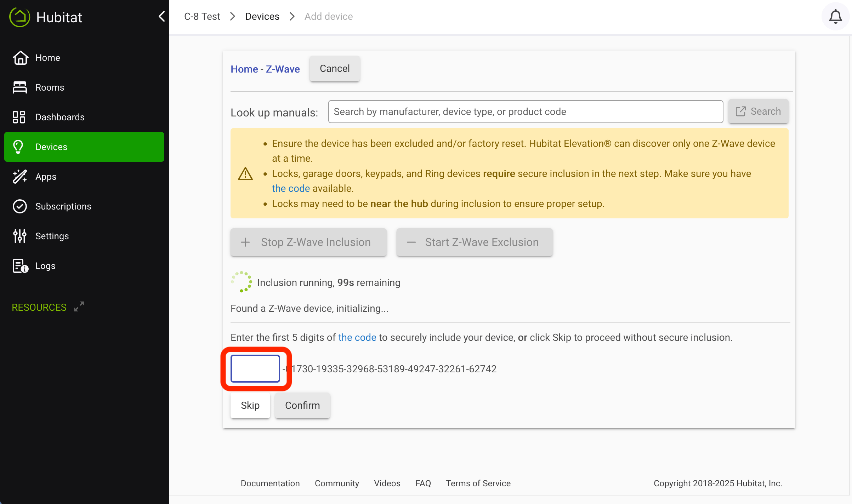
Task: Skip secure inclusion
Action: click(250, 405)
